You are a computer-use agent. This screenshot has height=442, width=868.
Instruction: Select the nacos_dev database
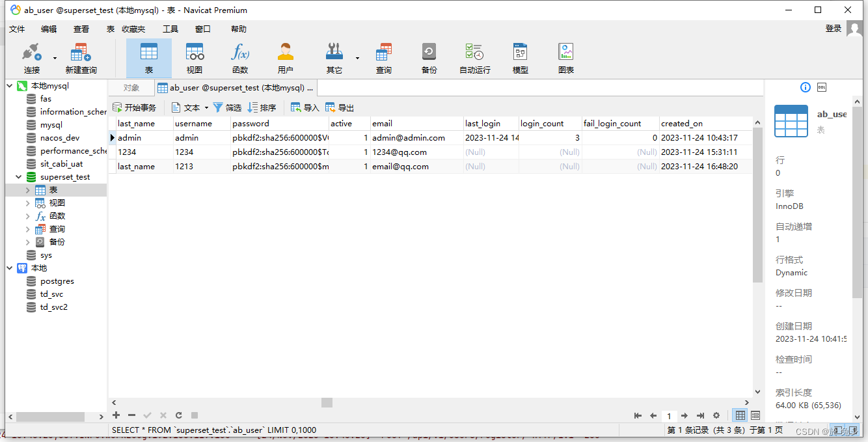pos(60,138)
